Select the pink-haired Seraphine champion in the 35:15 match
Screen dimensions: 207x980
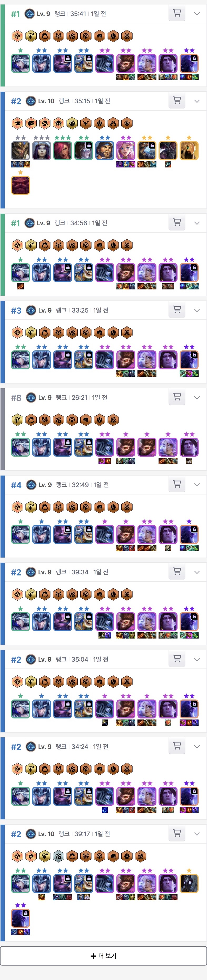(126, 151)
